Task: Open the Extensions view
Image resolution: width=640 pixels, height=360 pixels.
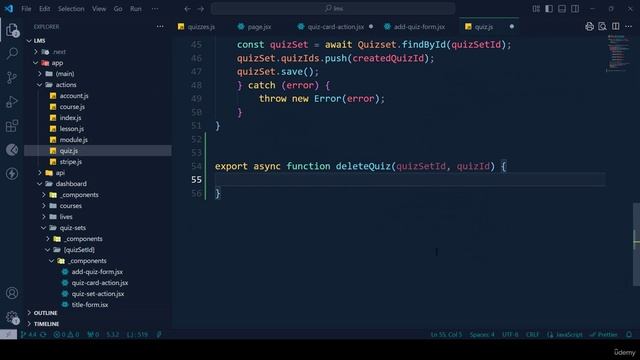Action: [12, 126]
